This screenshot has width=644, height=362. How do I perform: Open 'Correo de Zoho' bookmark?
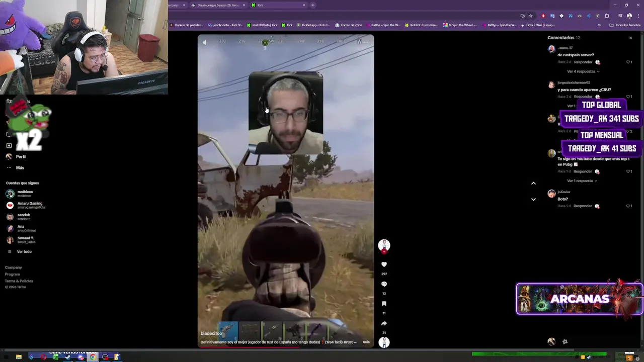[348, 25]
